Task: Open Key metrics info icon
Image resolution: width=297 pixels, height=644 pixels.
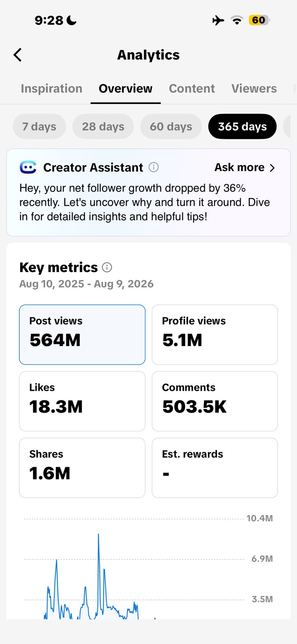Action: pyautogui.click(x=107, y=267)
